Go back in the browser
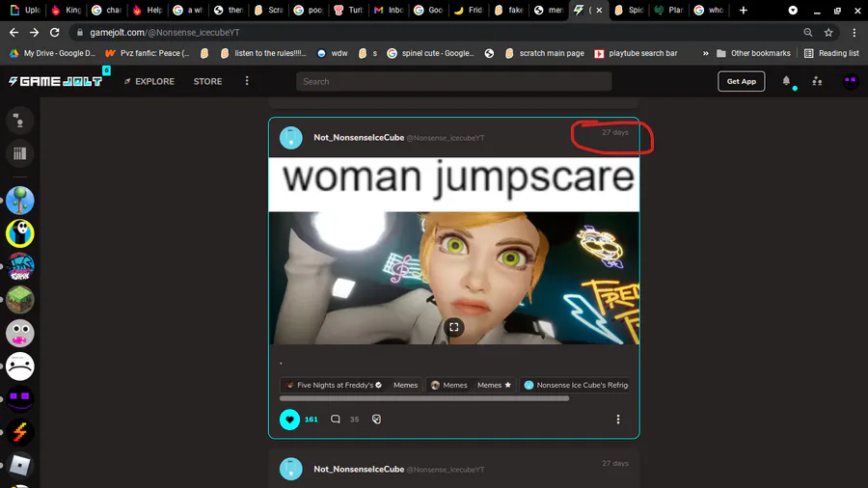Screen dimensions: 868x488 point(14,33)
